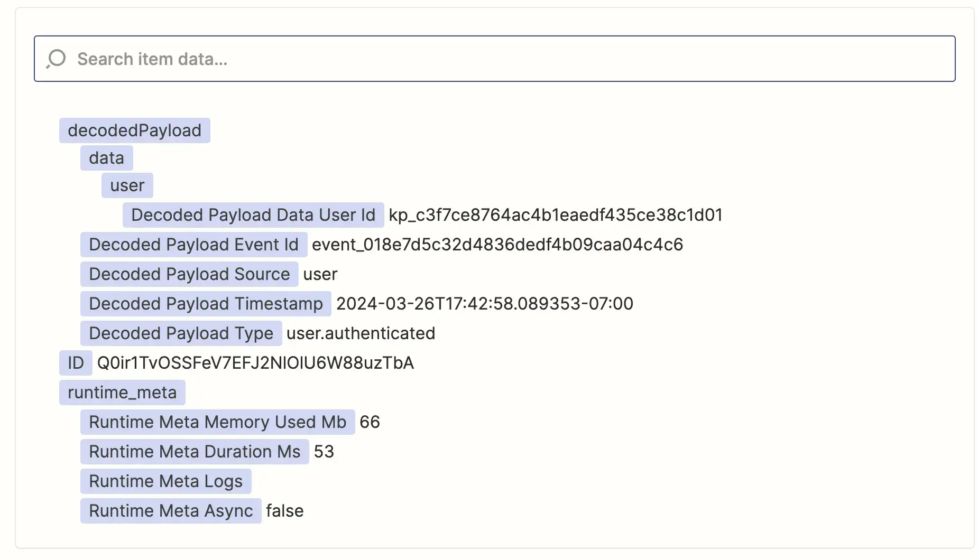Click the 2024-03-26 timestamp value

coord(484,304)
